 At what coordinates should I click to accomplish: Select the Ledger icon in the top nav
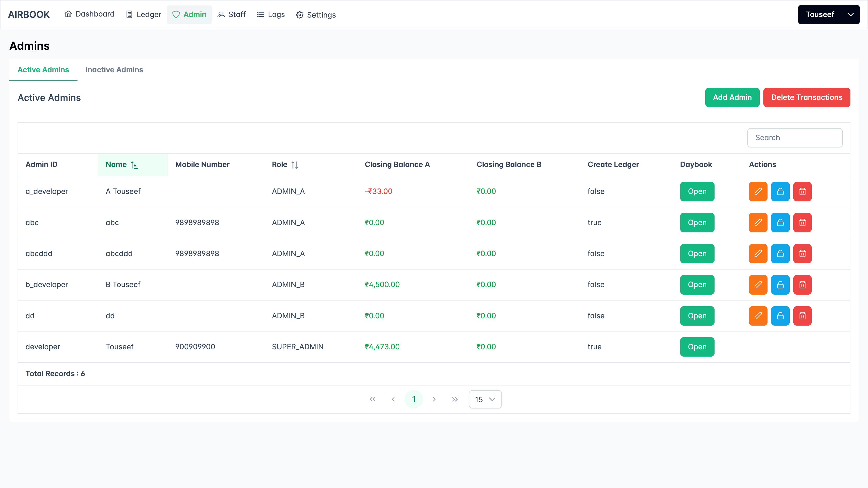point(130,14)
